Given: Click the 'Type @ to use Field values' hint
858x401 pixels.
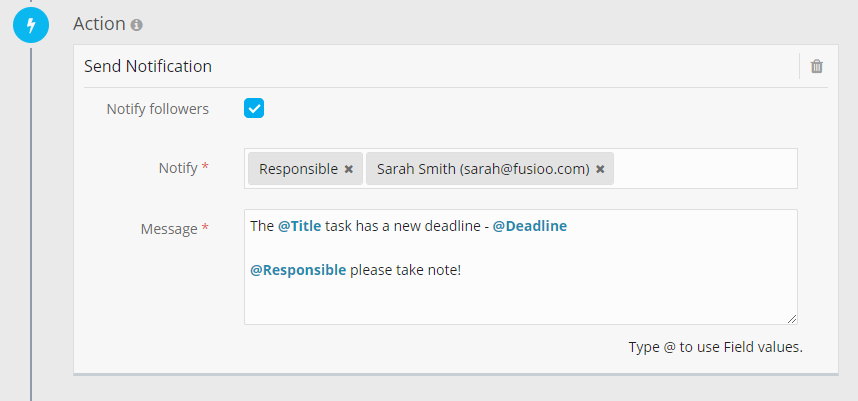Looking at the screenshot, I should coord(715,347).
